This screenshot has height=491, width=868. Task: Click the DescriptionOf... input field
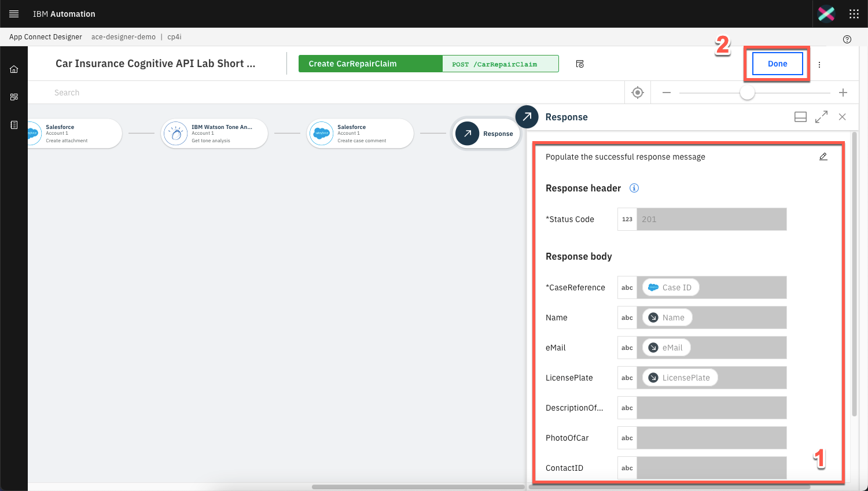pos(712,408)
